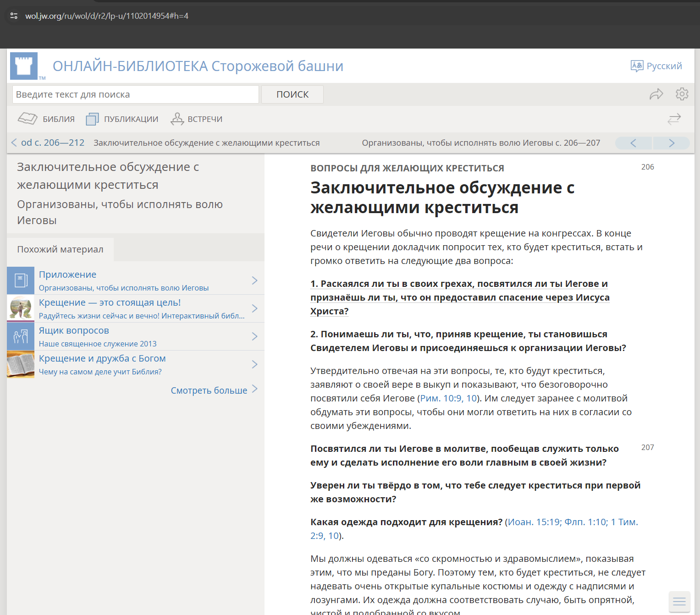Expand the Ящик вопросов chevron

click(x=255, y=336)
